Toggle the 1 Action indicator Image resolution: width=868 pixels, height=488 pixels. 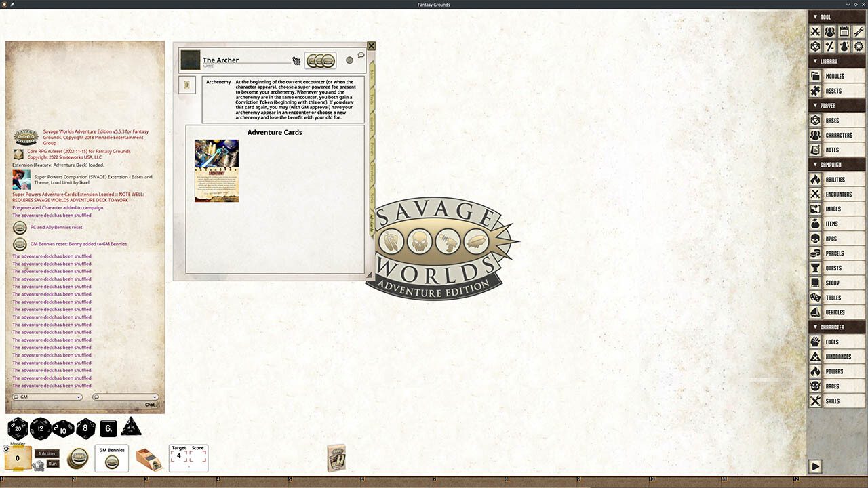[x=47, y=453]
